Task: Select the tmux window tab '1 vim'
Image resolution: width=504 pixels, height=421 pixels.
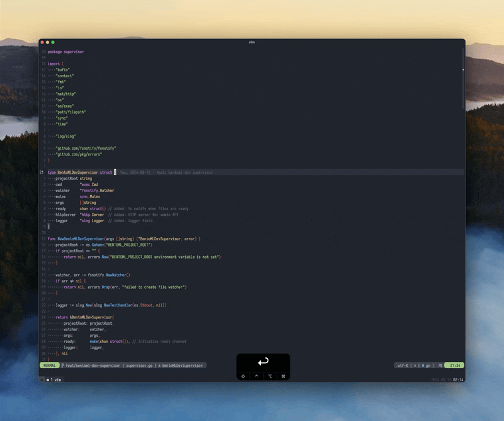Action: pyautogui.click(x=54, y=379)
